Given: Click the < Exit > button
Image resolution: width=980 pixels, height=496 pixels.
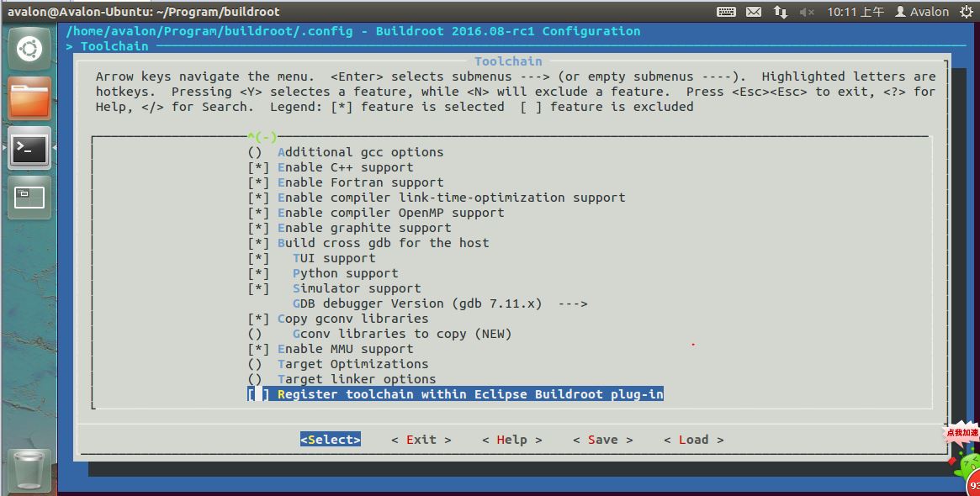Looking at the screenshot, I should 421,440.
